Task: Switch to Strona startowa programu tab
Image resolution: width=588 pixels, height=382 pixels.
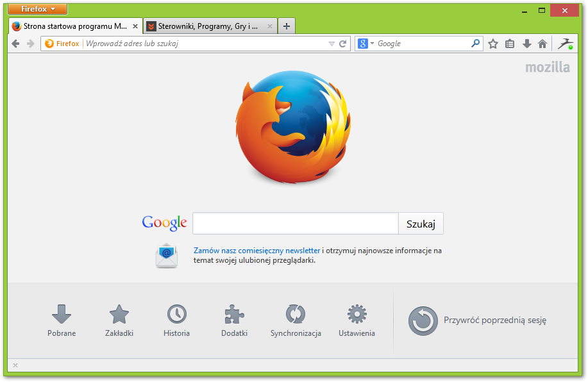Action: pos(75,26)
